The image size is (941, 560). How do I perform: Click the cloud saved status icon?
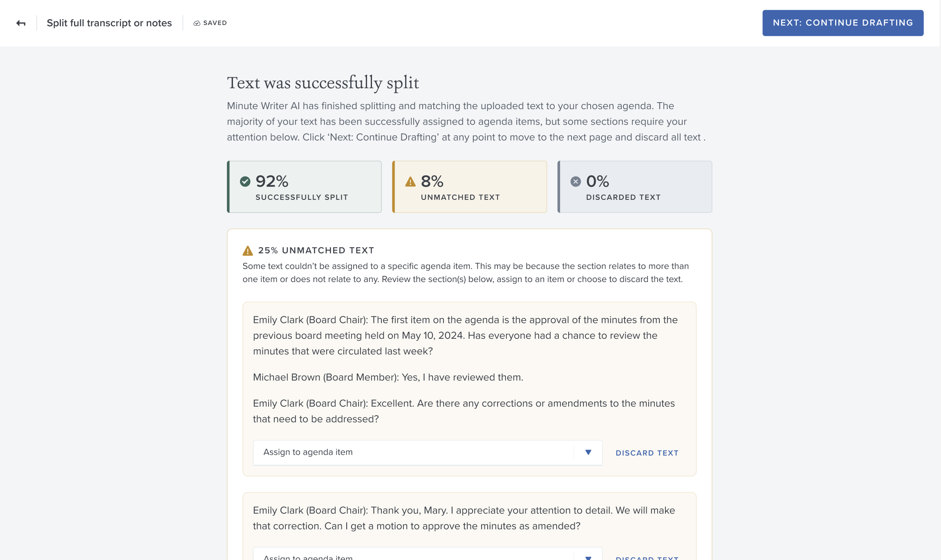[x=197, y=23]
